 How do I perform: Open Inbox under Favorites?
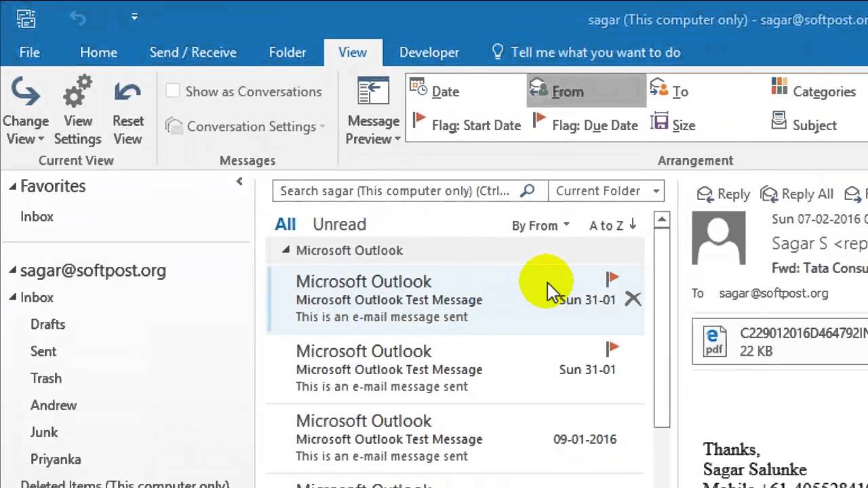click(37, 216)
